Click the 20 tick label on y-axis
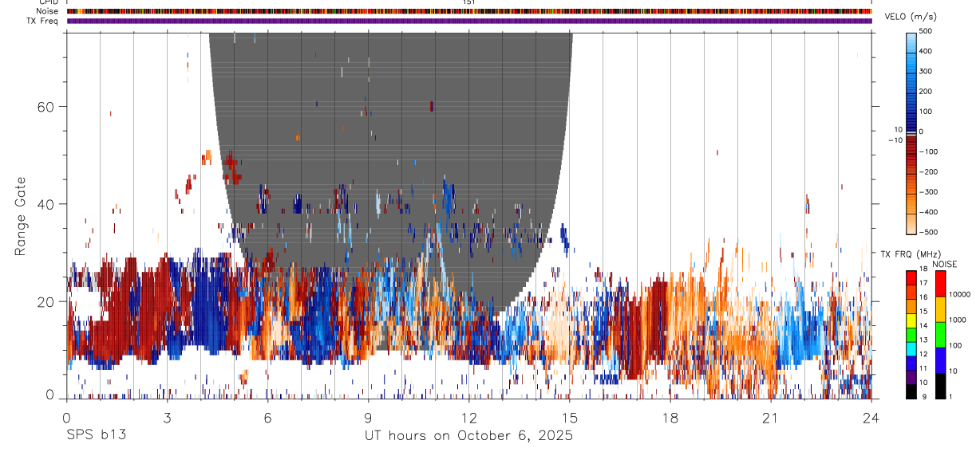Screen dimensions: 980x452 (44, 301)
